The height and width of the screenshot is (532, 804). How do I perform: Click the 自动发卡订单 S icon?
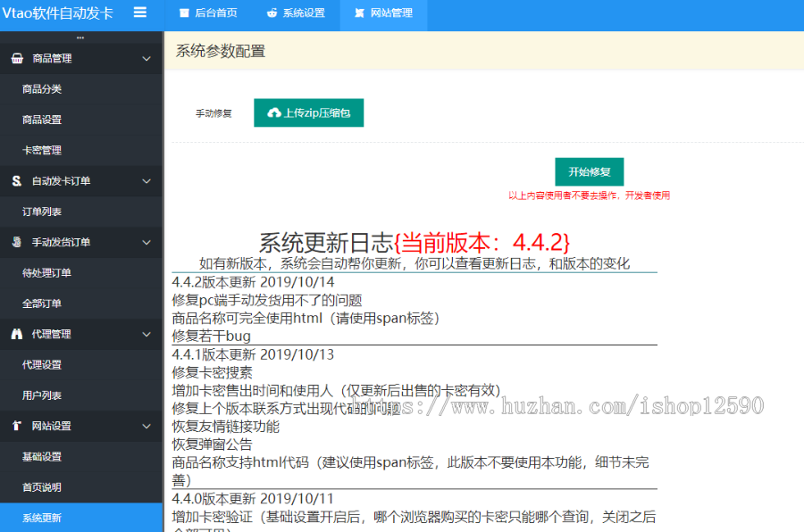point(17,181)
